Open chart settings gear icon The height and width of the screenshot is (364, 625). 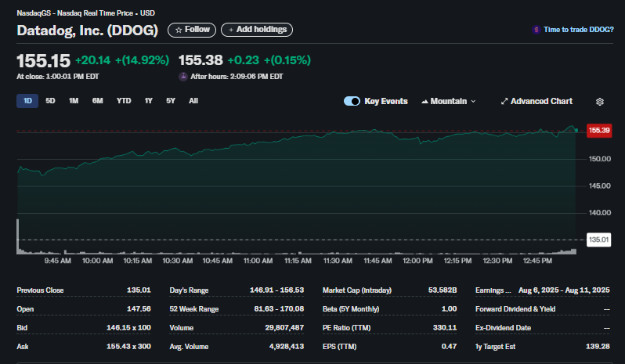(599, 102)
